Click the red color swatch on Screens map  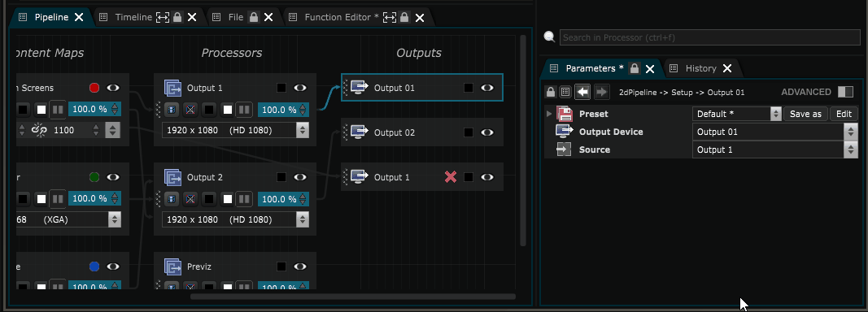pos(94,88)
